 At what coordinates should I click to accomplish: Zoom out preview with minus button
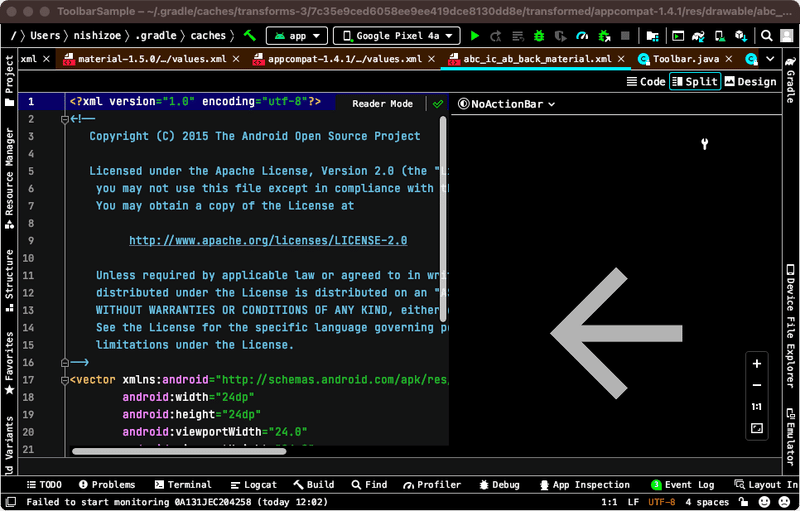click(757, 385)
